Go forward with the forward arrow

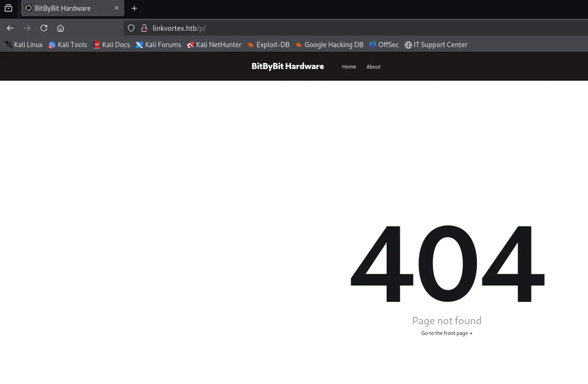(x=27, y=28)
